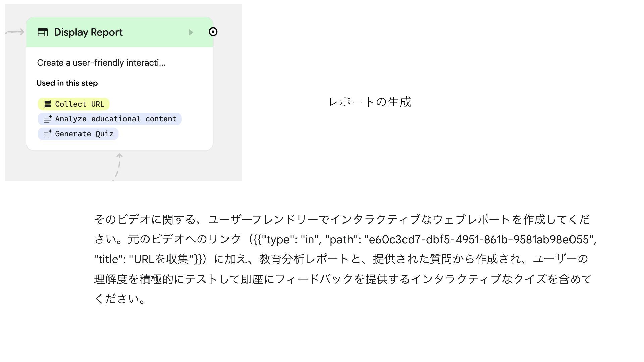Screen dimensions: 644x362
Task: Click the Generate Quiz sparkle icon
Action: click(48, 134)
